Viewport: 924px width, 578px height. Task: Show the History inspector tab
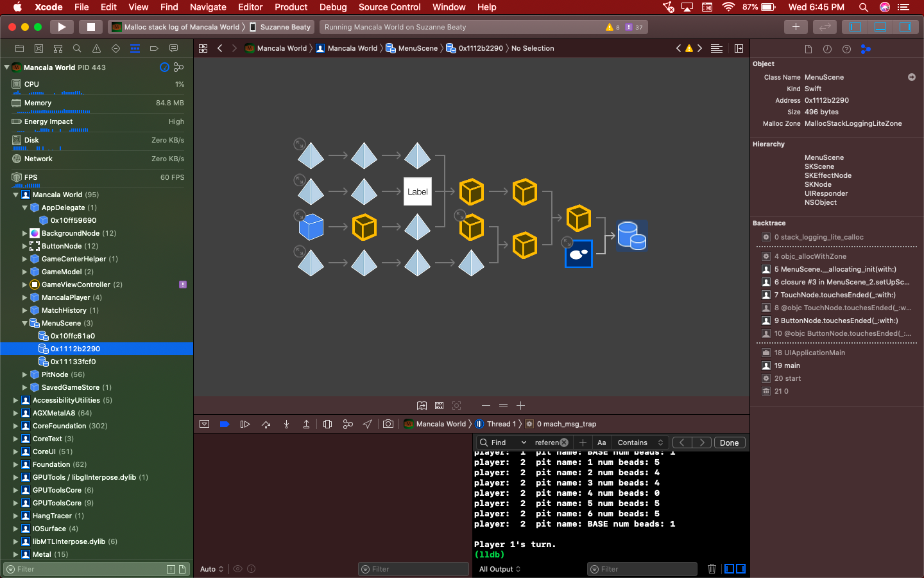click(827, 49)
